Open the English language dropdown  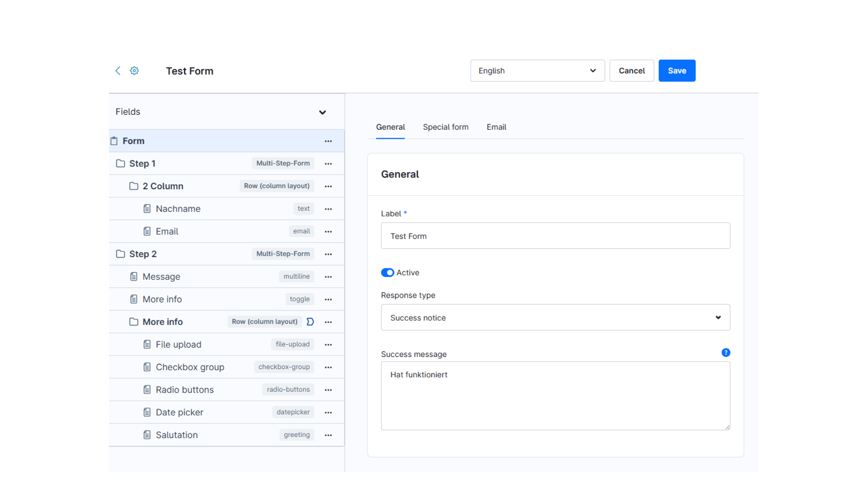pos(538,70)
